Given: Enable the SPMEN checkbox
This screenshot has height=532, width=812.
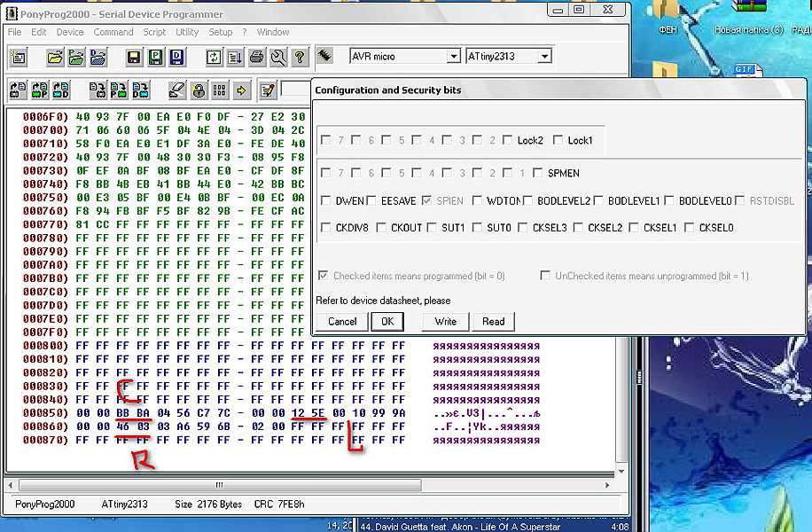Looking at the screenshot, I should point(538,173).
